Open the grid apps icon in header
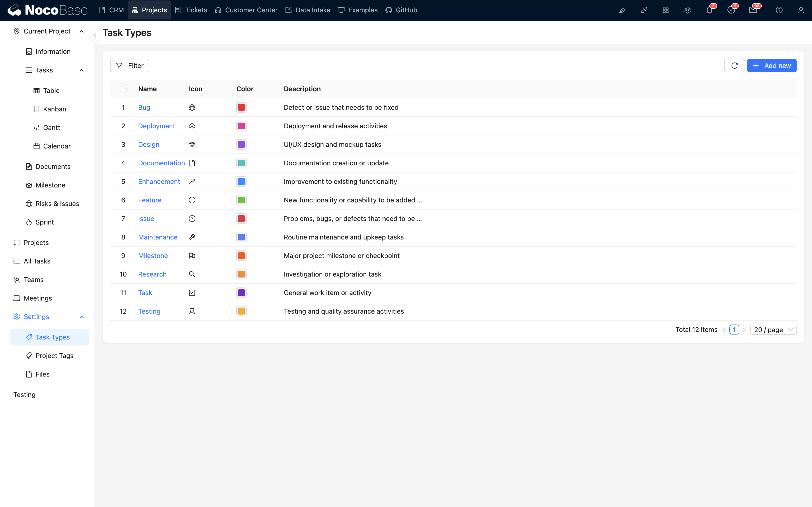This screenshot has width=812, height=507. (x=666, y=10)
